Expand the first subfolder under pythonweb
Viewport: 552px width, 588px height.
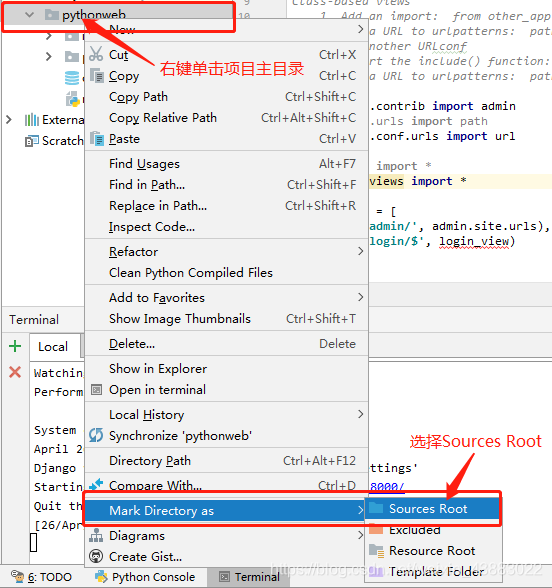[48, 36]
